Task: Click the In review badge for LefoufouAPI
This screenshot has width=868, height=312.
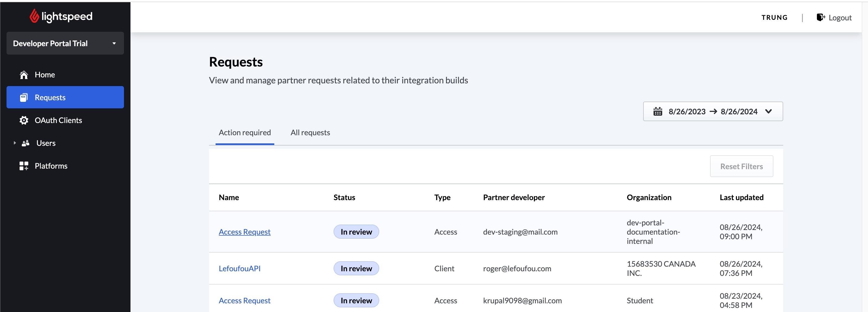Action: click(x=356, y=268)
